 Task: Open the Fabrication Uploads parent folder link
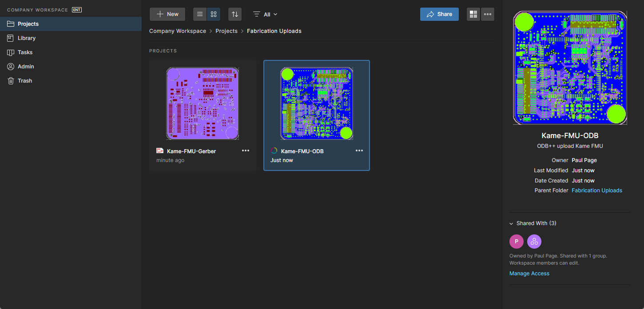[596, 190]
